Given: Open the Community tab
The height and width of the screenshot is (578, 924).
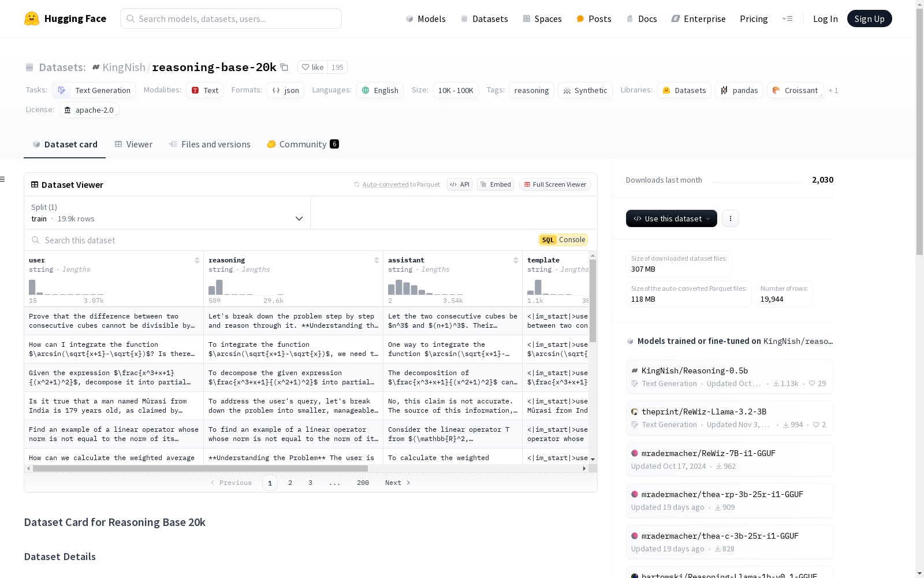Looking at the screenshot, I should 303,144.
